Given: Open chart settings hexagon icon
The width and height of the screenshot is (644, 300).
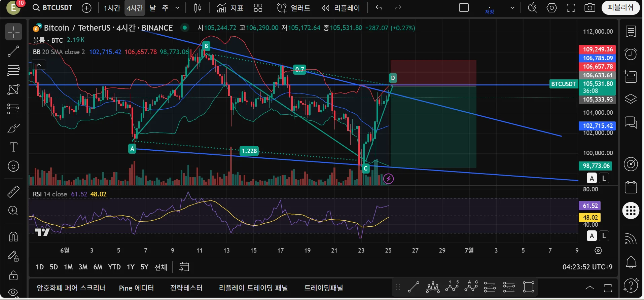Looking at the screenshot, I should pyautogui.click(x=552, y=8).
